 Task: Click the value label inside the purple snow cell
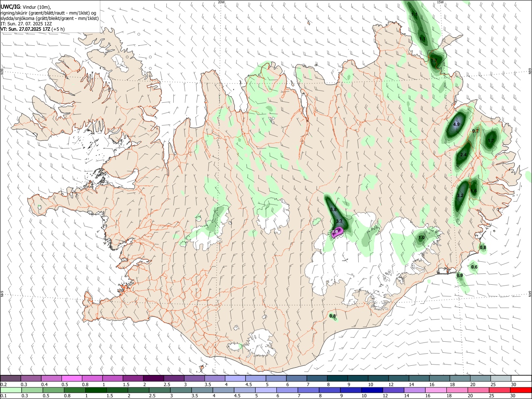(x=335, y=232)
